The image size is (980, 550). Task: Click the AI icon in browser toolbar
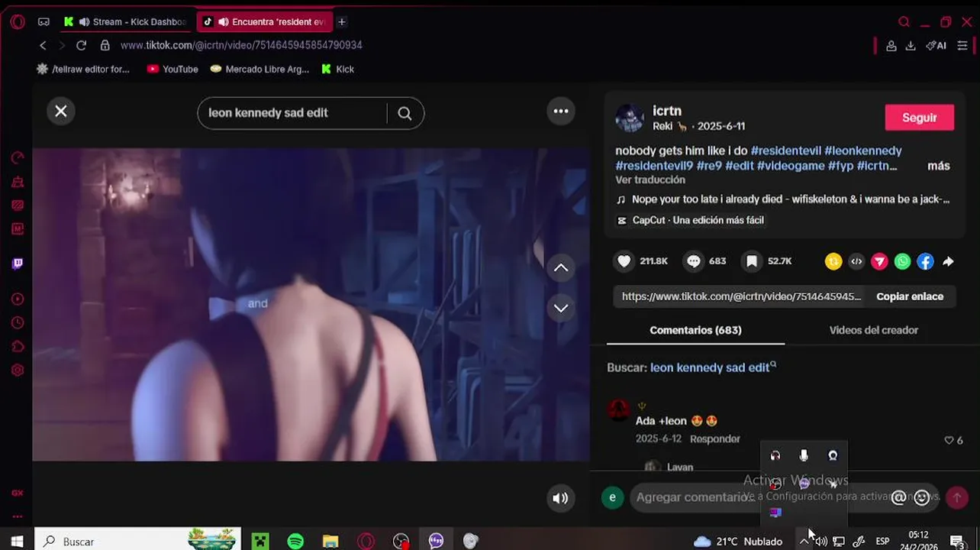pyautogui.click(x=936, y=46)
